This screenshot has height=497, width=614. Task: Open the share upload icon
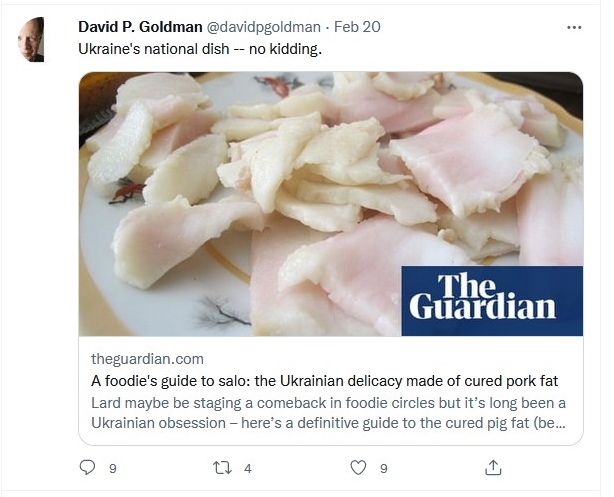[x=493, y=467]
